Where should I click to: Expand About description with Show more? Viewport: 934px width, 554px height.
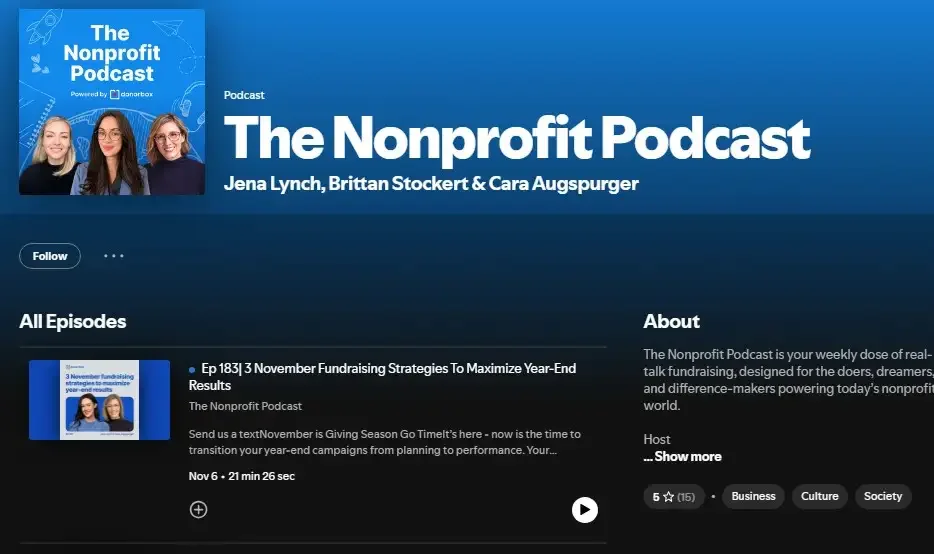tap(683, 457)
